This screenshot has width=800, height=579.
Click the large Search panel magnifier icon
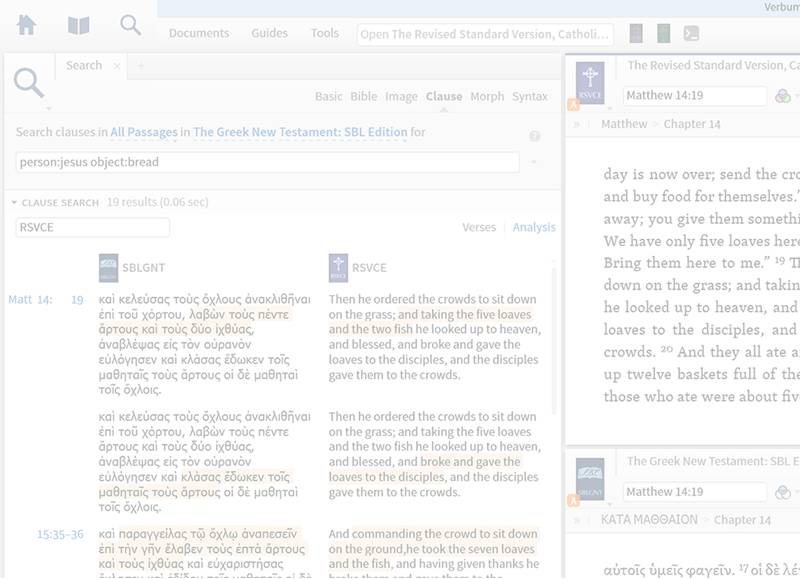29,83
